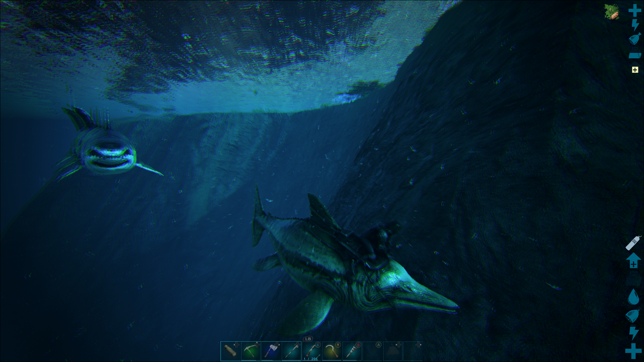The width and height of the screenshot is (644, 362).
Task: Click the mount stamina bolt icon at top
Action: [635, 25]
